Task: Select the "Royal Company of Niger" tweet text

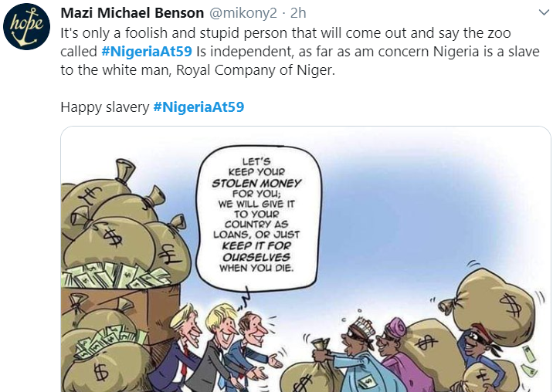Action: pos(256,69)
